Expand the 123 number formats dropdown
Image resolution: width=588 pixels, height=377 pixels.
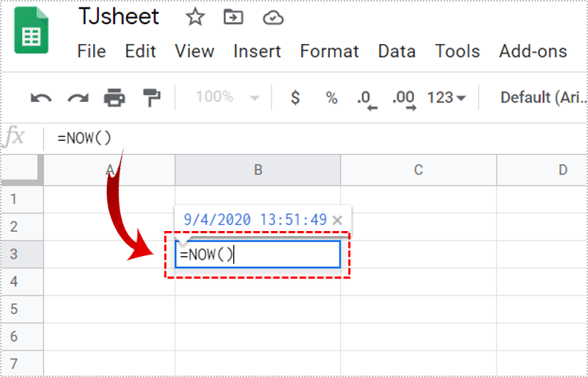446,98
